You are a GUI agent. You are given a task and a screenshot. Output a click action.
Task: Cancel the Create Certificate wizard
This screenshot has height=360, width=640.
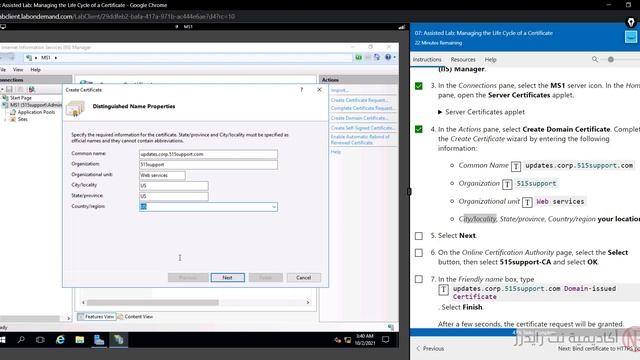pyautogui.click(x=303, y=278)
